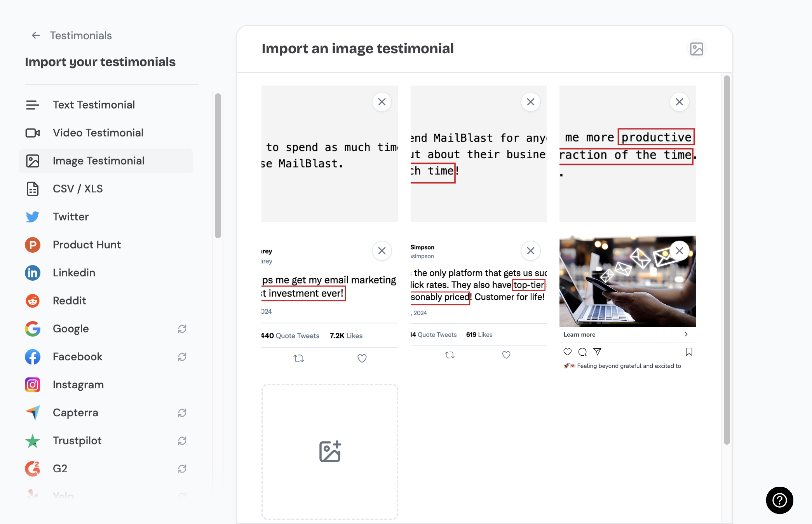Screen dimensions: 812x524
Task: Sync Trustpilot reviews refresh icon
Action: (x=182, y=441)
